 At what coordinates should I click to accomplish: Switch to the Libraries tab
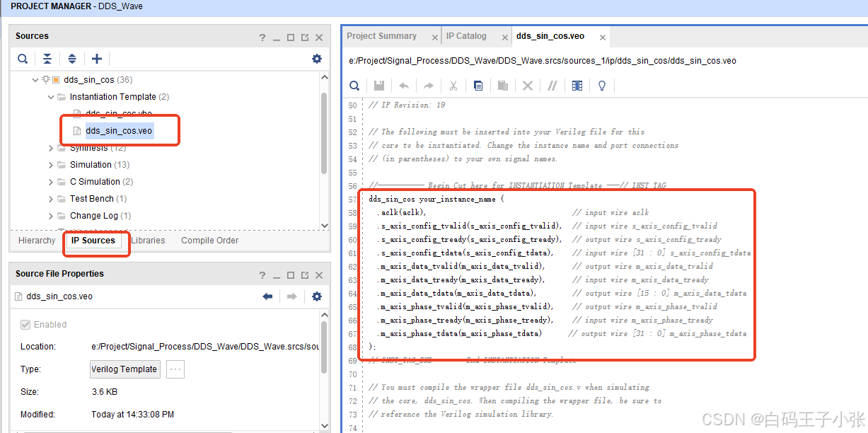pyautogui.click(x=148, y=241)
